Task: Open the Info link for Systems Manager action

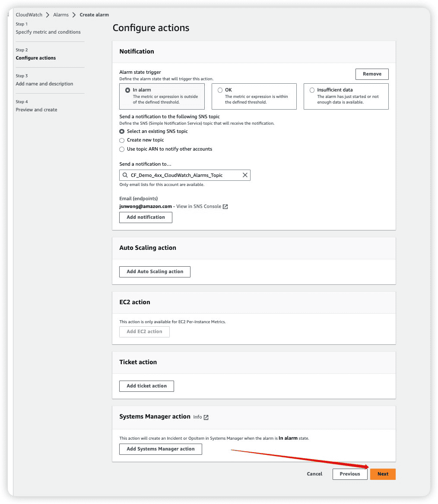Action: 197,417
